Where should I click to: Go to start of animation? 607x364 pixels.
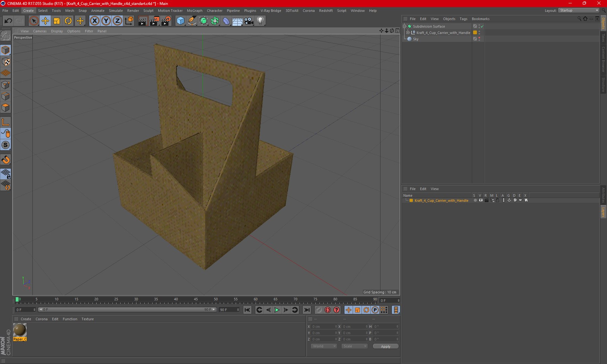click(247, 310)
